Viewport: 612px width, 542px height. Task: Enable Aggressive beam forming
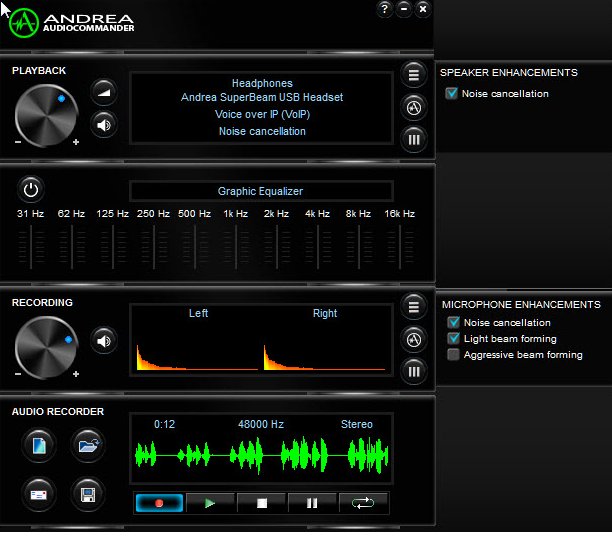[454, 355]
